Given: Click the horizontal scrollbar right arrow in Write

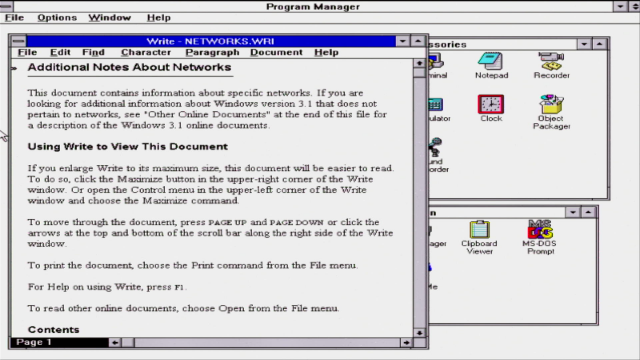Looking at the screenshot, I should pos(406,342).
